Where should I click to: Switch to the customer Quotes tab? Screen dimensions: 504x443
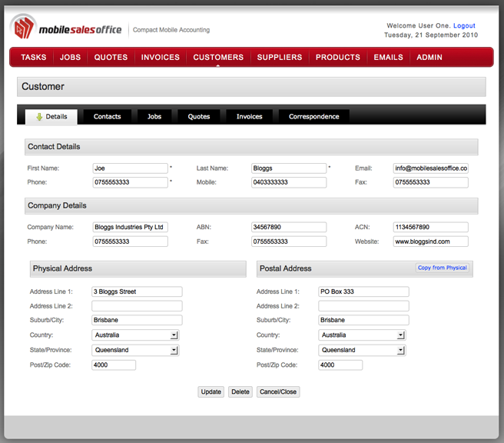tap(199, 116)
